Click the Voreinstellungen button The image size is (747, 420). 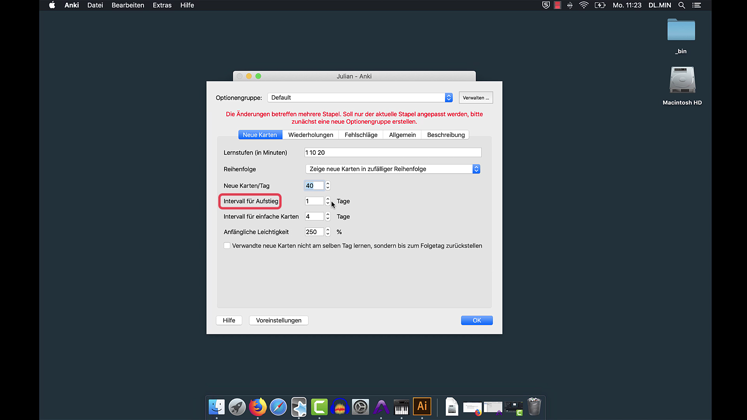click(279, 320)
